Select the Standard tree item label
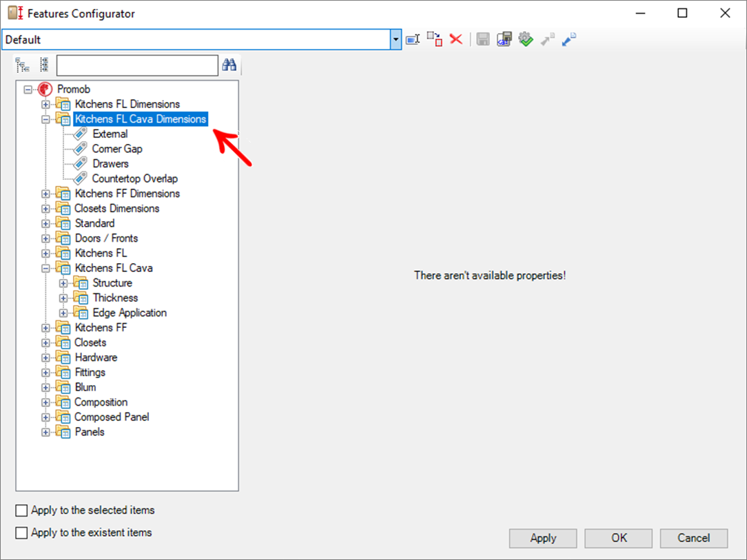The height and width of the screenshot is (560, 747). 95,223
